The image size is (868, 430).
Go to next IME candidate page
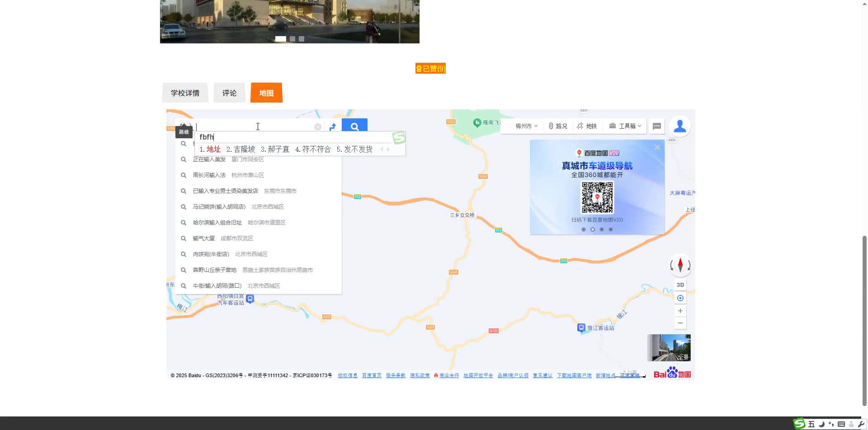pyautogui.click(x=388, y=150)
